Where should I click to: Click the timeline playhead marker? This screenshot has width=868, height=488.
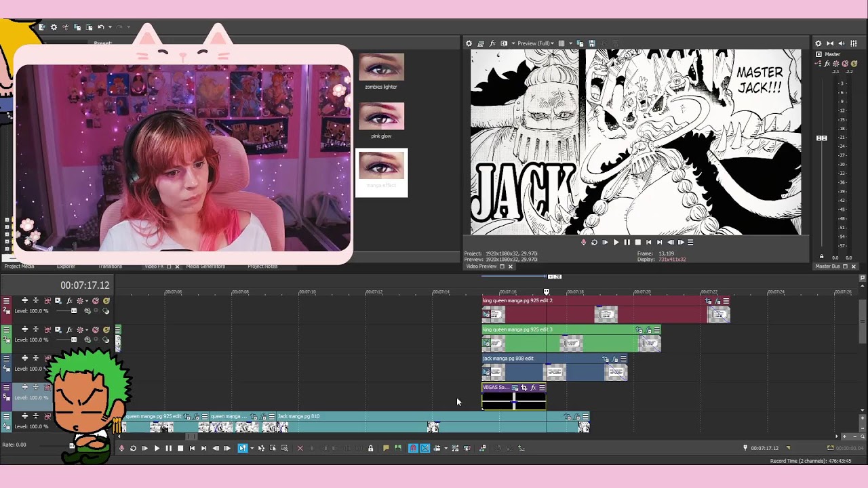547,291
